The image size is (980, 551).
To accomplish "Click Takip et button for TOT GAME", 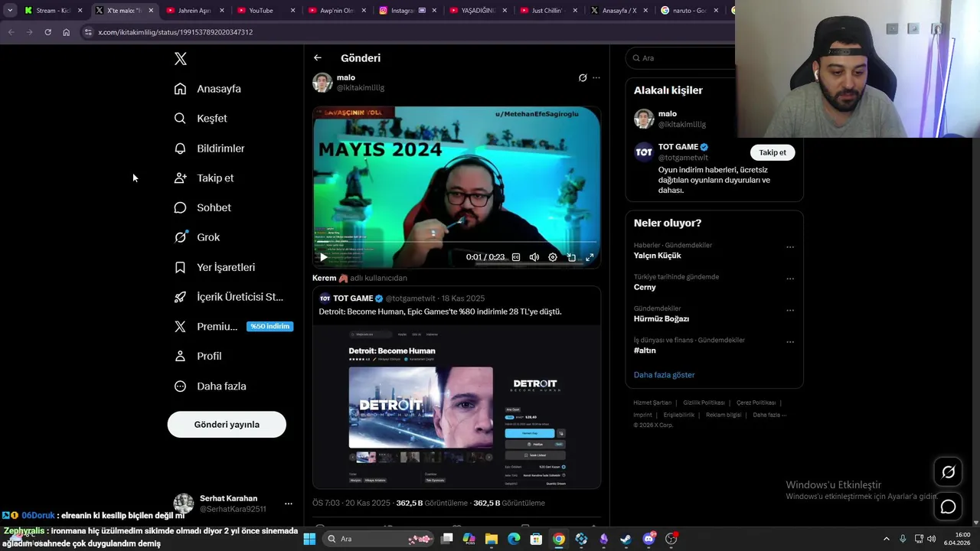I will [x=773, y=152].
